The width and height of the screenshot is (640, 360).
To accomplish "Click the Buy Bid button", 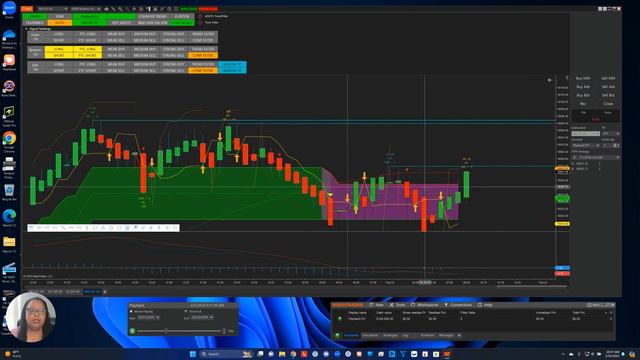I will coord(583,95).
